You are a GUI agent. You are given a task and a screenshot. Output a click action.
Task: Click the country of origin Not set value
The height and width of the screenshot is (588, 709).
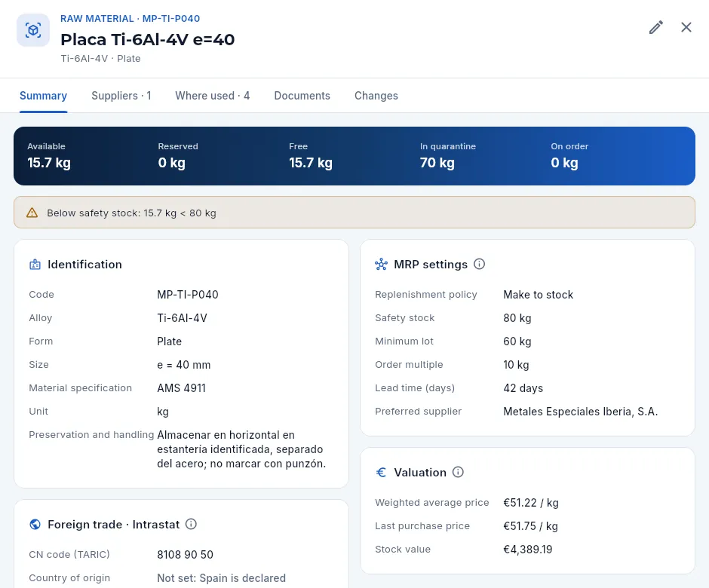click(221, 578)
